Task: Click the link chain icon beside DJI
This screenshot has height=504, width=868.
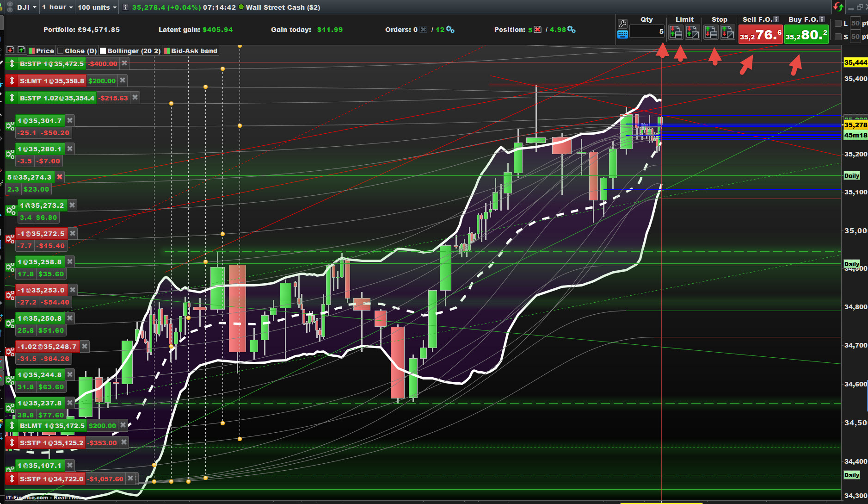Action: (x=9, y=7)
